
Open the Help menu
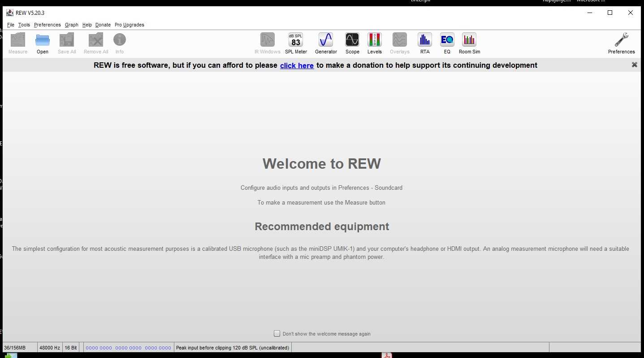87,25
